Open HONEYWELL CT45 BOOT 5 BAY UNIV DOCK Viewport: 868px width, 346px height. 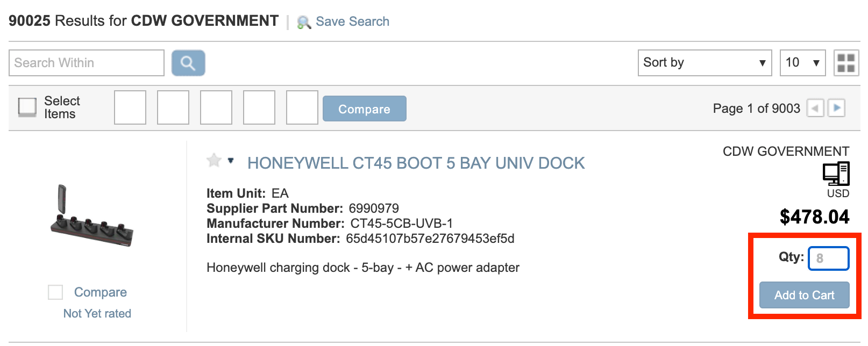point(416,163)
